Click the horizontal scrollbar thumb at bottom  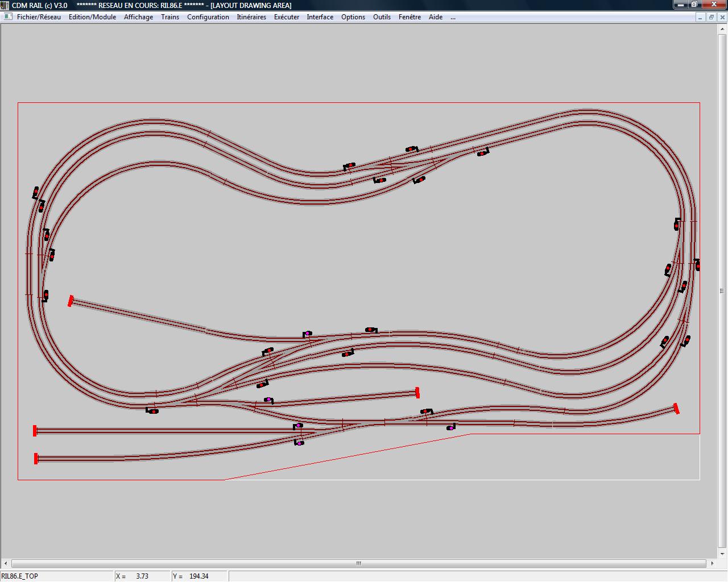point(358,563)
